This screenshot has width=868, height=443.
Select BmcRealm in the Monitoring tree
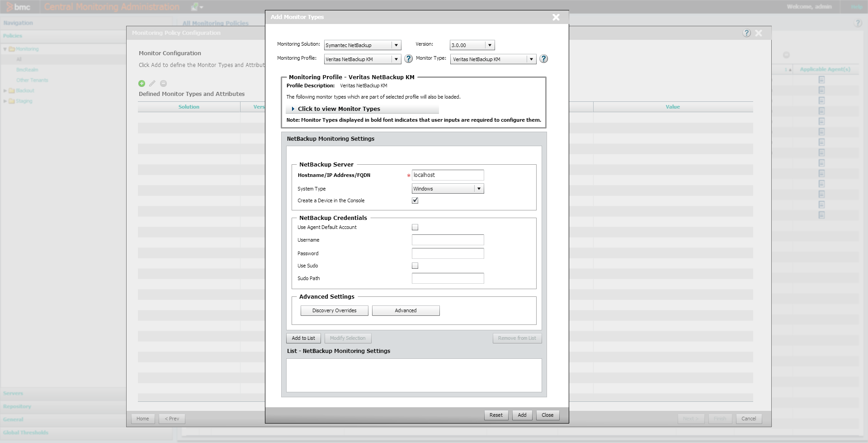pyautogui.click(x=27, y=70)
